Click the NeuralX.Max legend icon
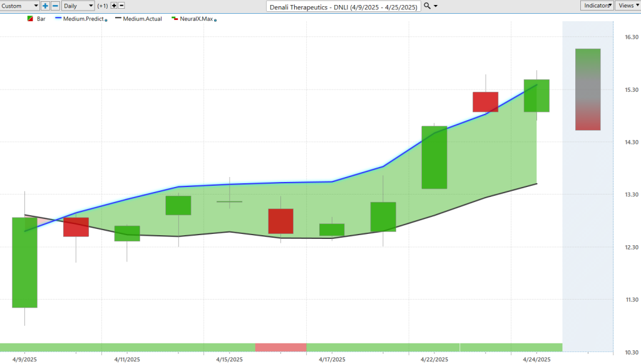The image size is (641, 364). tap(175, 19)
